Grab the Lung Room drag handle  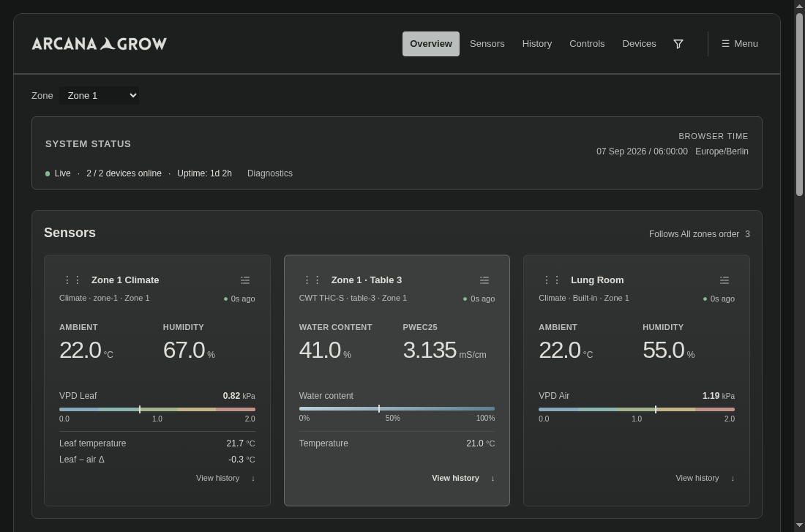(x=551, y=280)
